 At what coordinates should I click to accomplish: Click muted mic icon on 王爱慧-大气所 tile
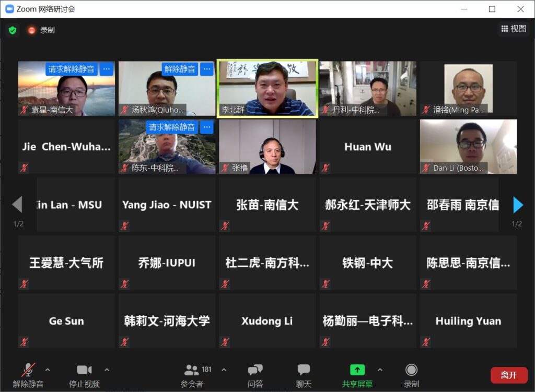pyautogui.click(x=24, y=283)
